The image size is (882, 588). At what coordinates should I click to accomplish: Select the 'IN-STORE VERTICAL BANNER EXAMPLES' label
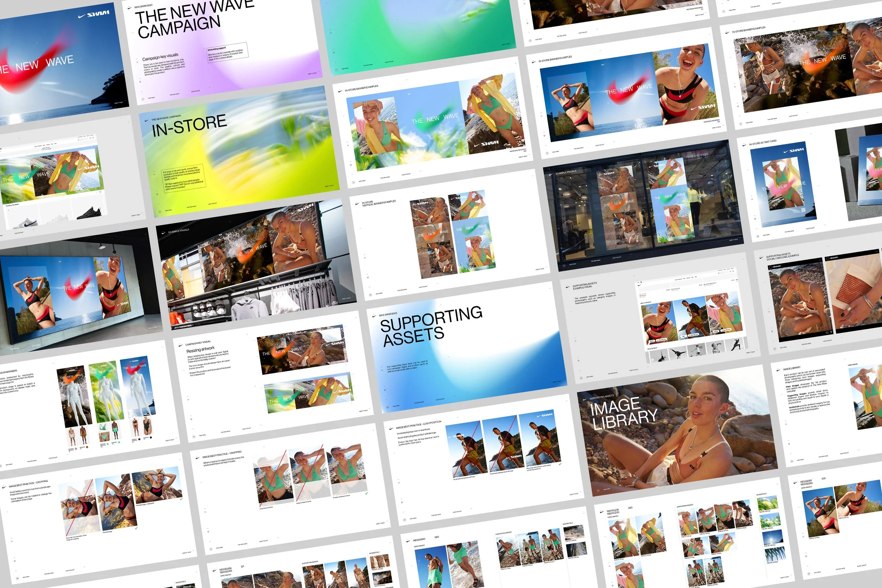point(378,203)
